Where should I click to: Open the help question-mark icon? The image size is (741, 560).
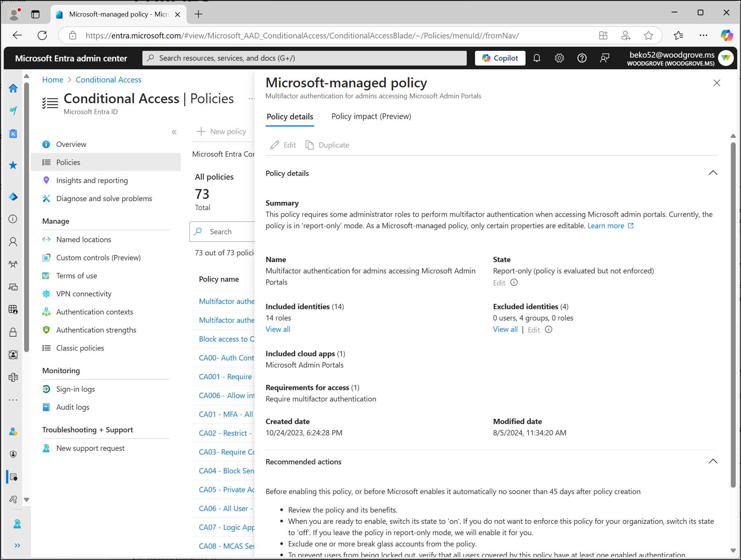point(582,58)
